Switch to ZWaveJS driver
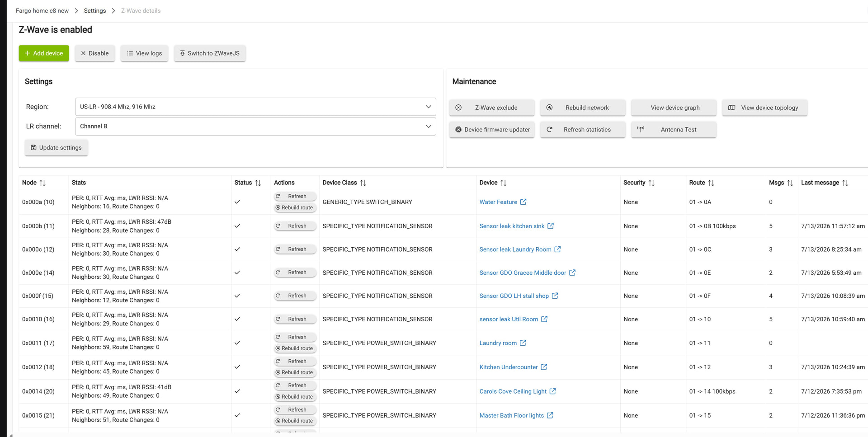868x437 pixels. click(210, 53)
